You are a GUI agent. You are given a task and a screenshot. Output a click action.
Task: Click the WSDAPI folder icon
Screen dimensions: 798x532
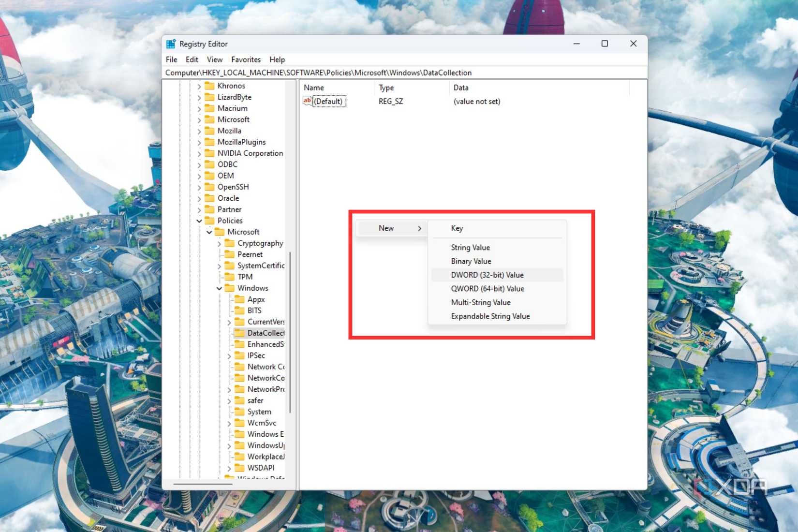tap(239, 468)
